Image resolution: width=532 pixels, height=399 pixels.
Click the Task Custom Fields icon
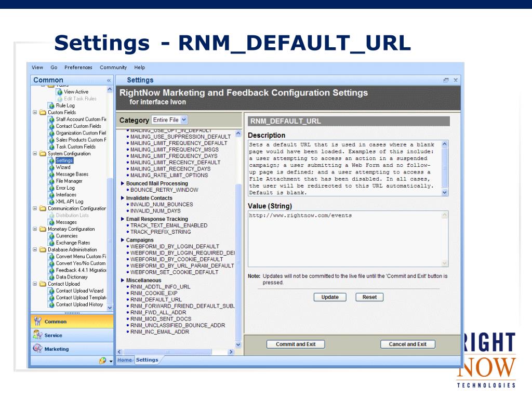click(51, 147)
